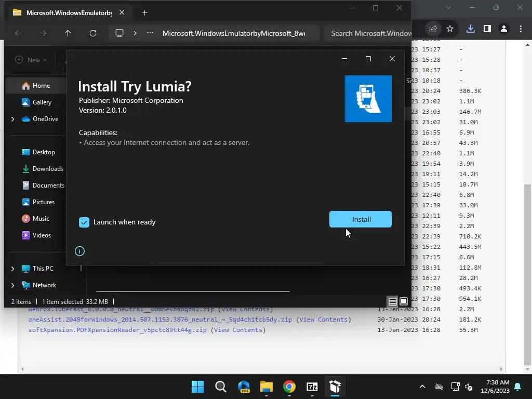The image size is (532, 399).
Task: Open Desktop quick access folder
Action: coord(38,152)
